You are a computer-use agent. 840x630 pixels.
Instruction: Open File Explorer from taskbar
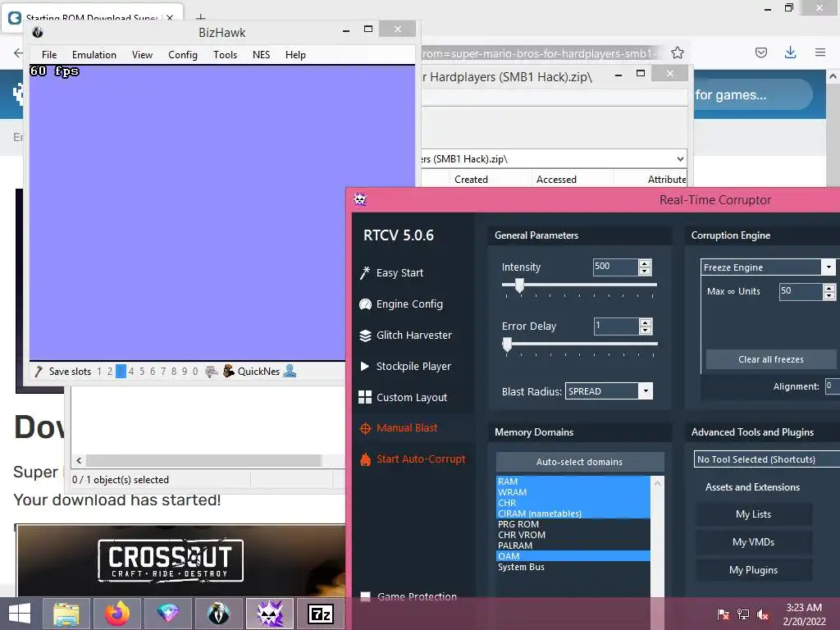pyautogui.click(x=66, y=614)
